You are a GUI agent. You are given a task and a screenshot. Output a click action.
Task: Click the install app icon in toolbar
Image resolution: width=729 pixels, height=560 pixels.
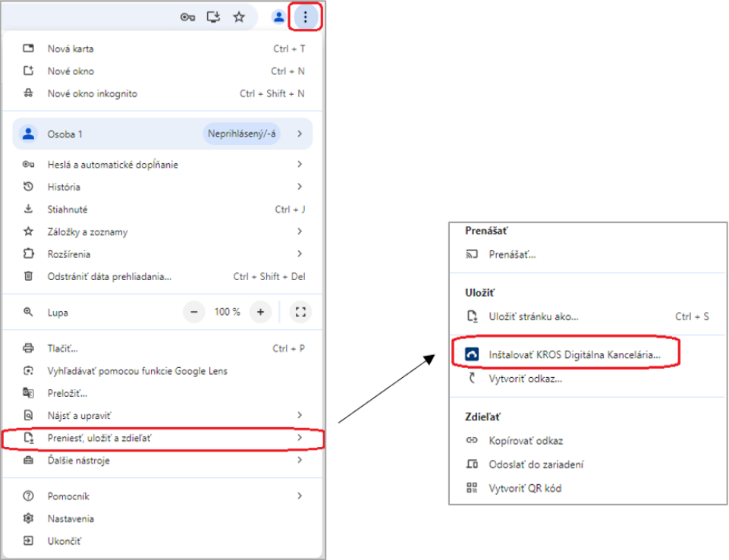click(x=213, y=17)
